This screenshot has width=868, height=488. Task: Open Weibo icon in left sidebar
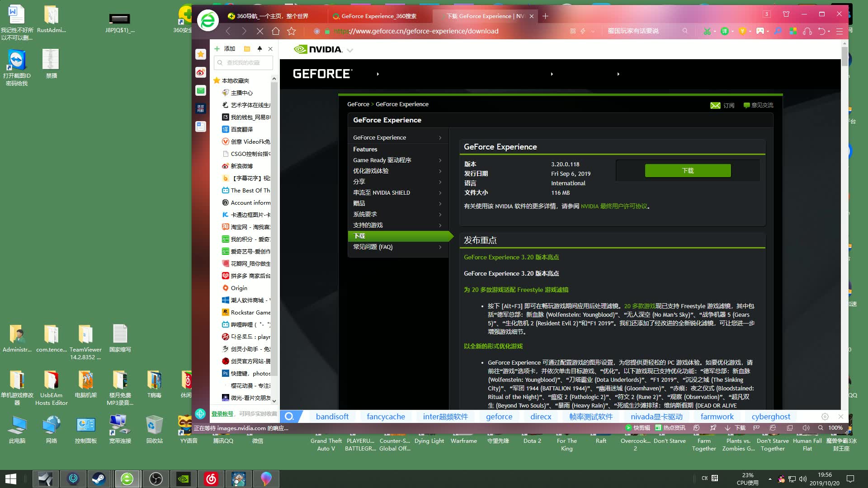pyautogui.click(x=201, y=72)
